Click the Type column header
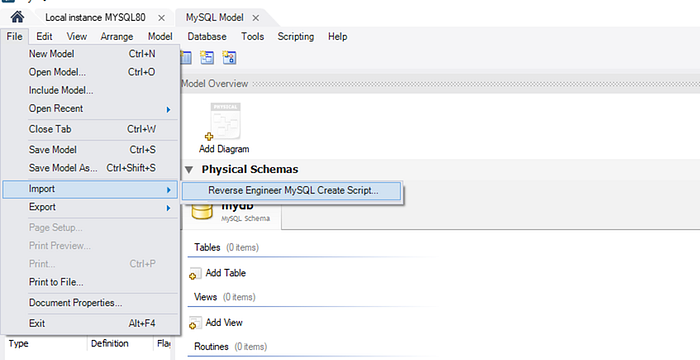Image resolution: width=700 pixels, height=360 pixels. (x=46, y=343)
